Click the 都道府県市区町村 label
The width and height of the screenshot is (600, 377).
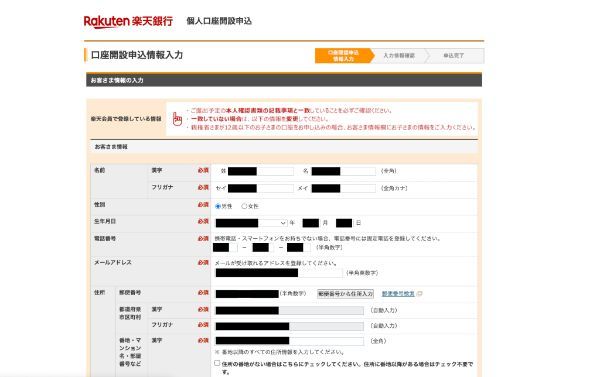pos(130,313)
